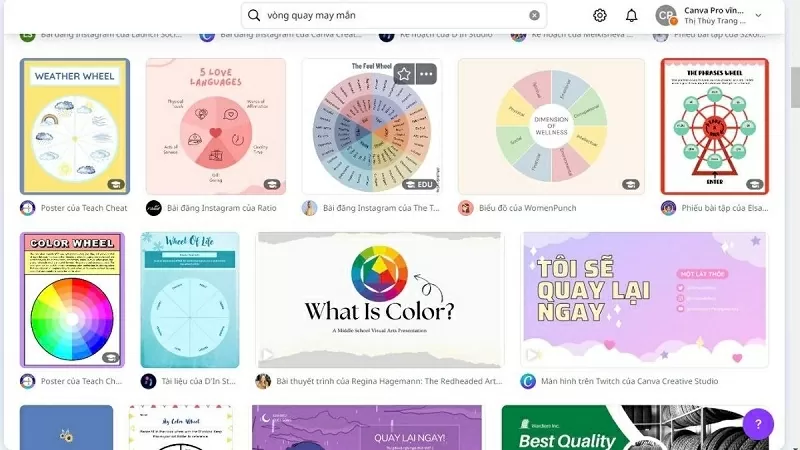
Task: Select the 5 Love Languages template
Action: [x=216, y=127]
